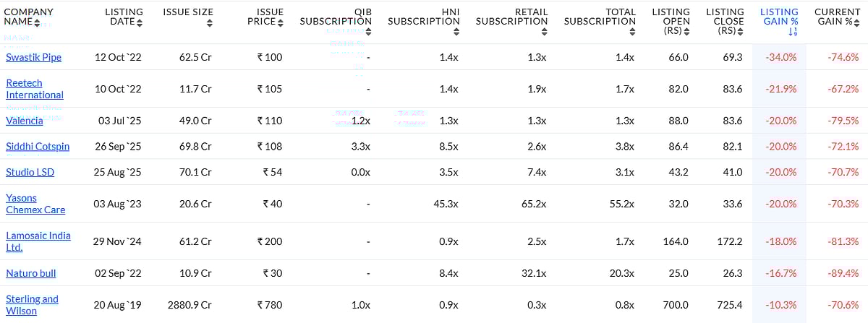Sort by Listing Close arrows

(x=741, y=32)
